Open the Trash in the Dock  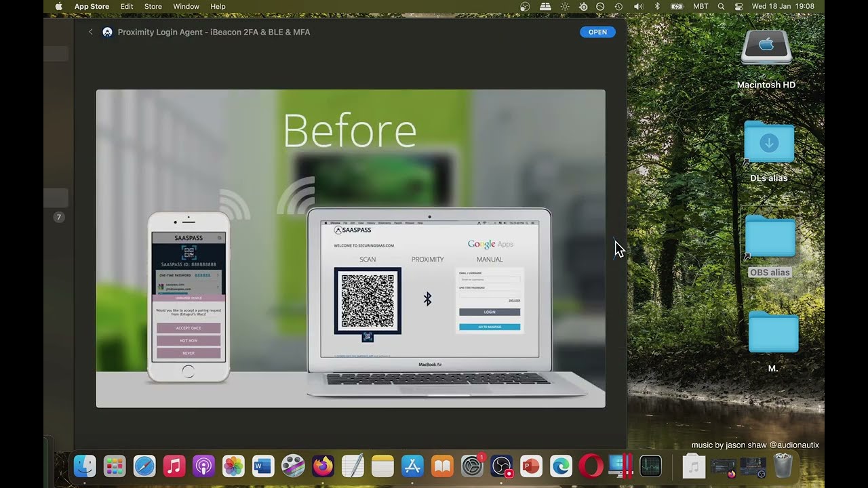783,466
